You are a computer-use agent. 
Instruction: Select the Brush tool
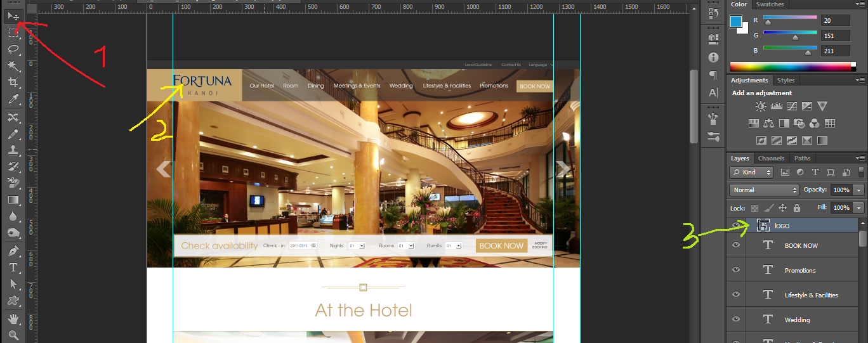click(13, 134)
